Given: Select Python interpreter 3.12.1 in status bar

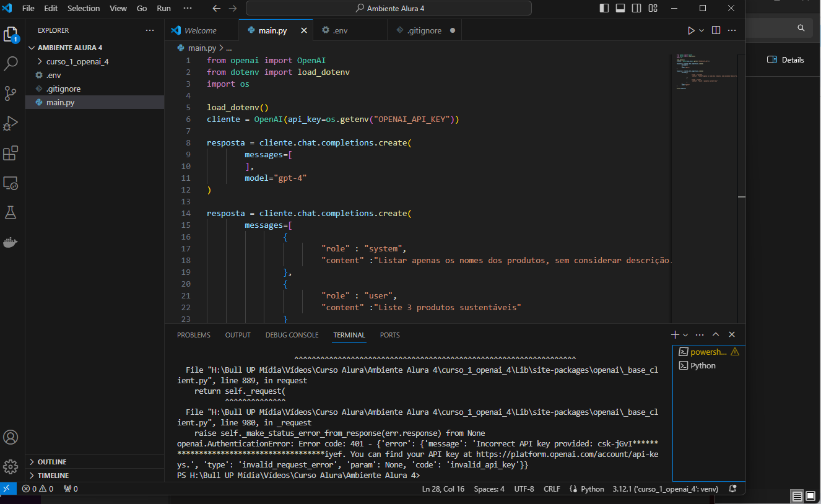Looking at the screenshot, I should [666, 489].
